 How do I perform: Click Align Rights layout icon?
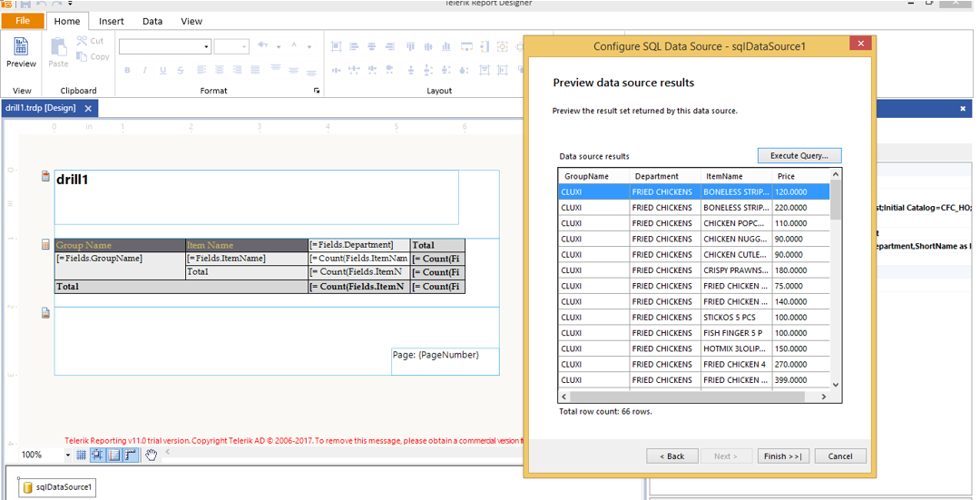(390, 46)
